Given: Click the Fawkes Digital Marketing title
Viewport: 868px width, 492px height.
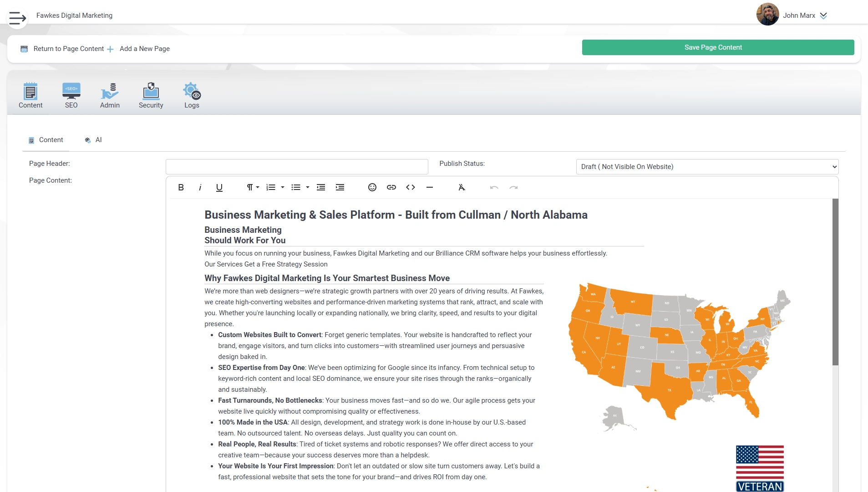Looking at the screenshot, I should pyautogui.click(x=74, y=15).
